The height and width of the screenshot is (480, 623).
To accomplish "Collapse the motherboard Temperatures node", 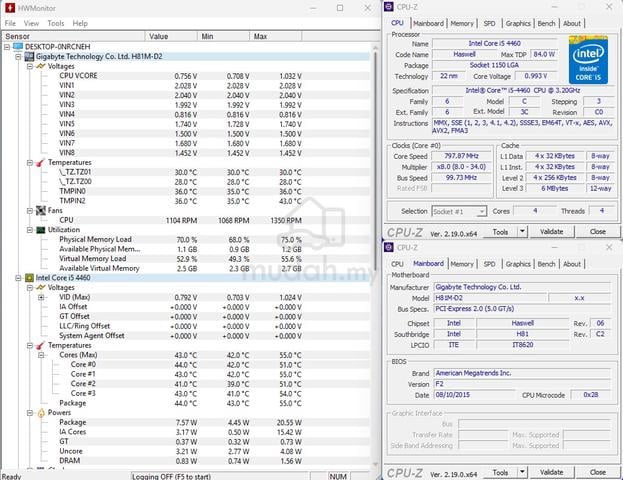I will tap(30, 163).
